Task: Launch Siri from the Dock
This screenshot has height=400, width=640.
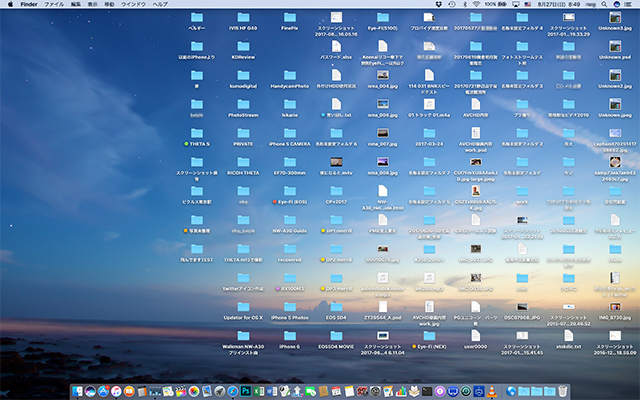Action: (x=90, y=390)
